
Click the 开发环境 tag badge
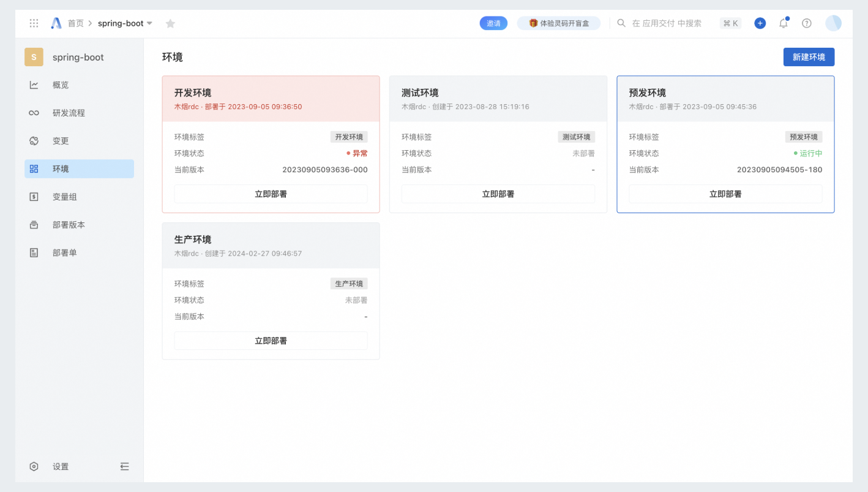[349, 137]
